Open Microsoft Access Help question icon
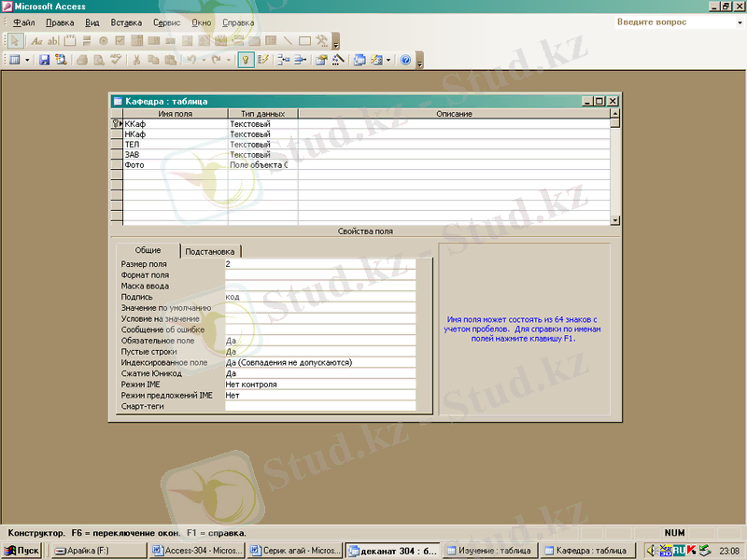Viewport: 747px width, 560px height. coord(405,60)
